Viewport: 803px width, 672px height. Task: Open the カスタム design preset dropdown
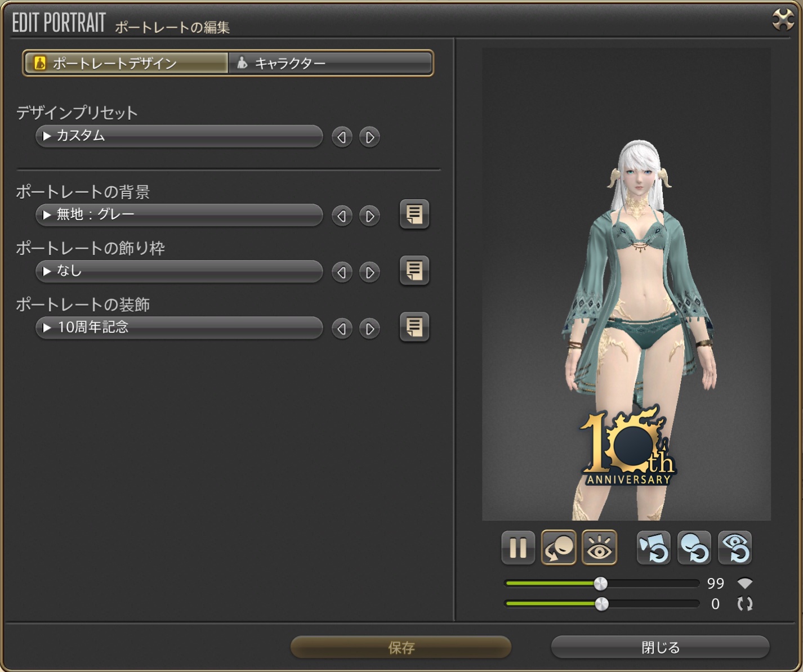click(x=179, y=136)
